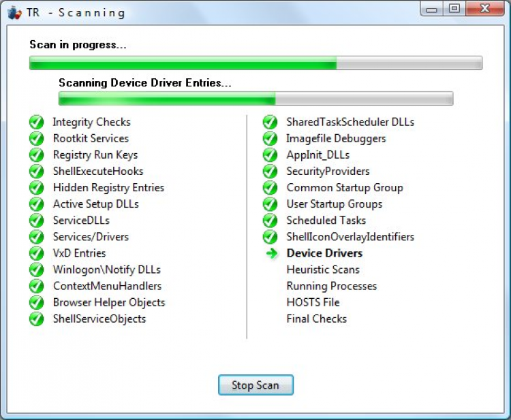Click the Final Checks label
This screenshot has width=511, height=420.
coord(316,319)
